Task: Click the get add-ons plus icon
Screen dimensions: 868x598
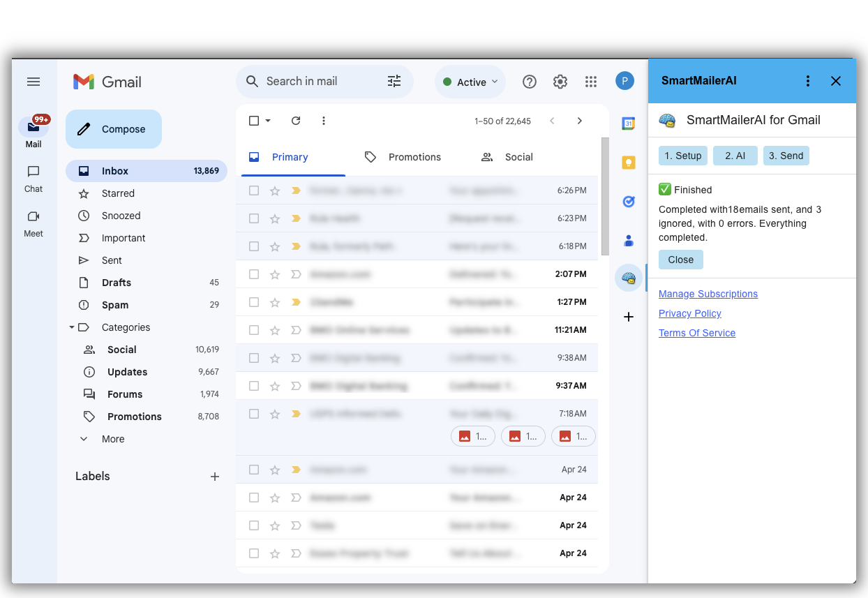Action: (628, 317)
